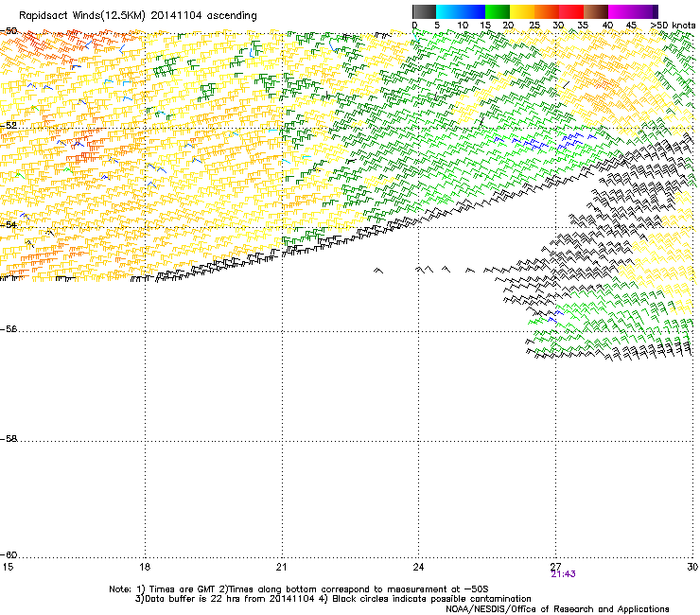Click the gray 0-5 knots legend swatch

pyautogui.click(x=424, y=11)
